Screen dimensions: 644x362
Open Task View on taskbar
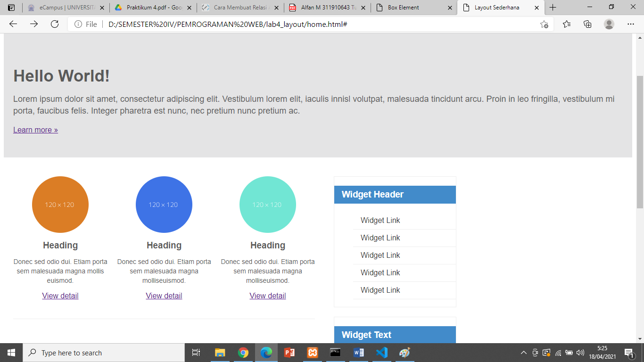tap(196, 353)
